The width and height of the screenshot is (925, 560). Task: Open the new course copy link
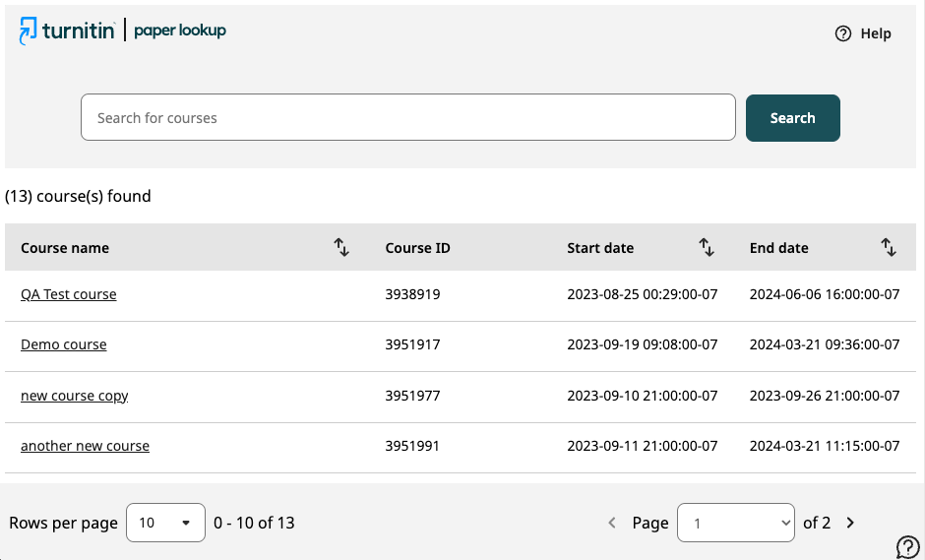click(75, 396)
